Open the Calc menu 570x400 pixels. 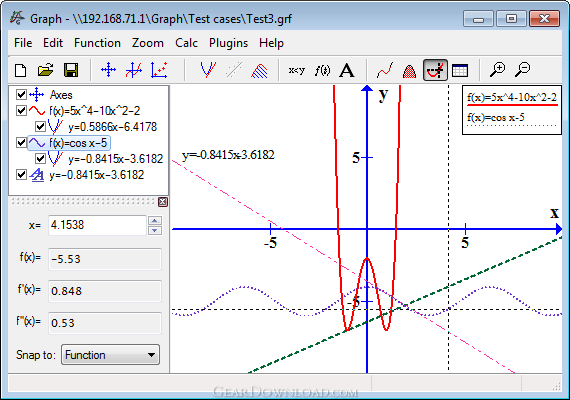186,43
